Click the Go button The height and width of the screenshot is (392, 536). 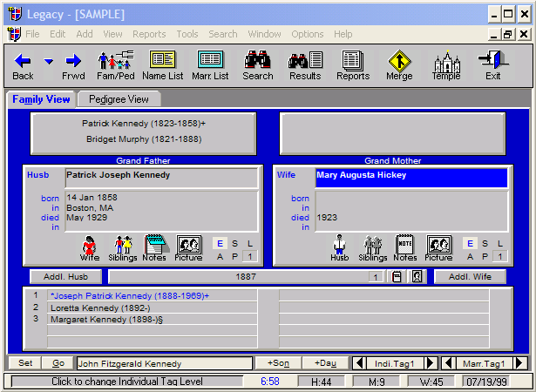(x=58, y=363)
